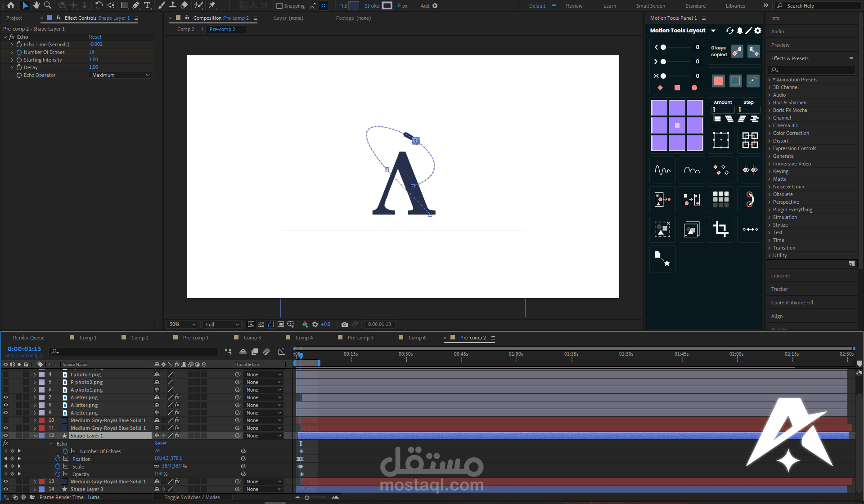
Task: Take a snapshot with camera icon
Action: click(x=344, y=324)
